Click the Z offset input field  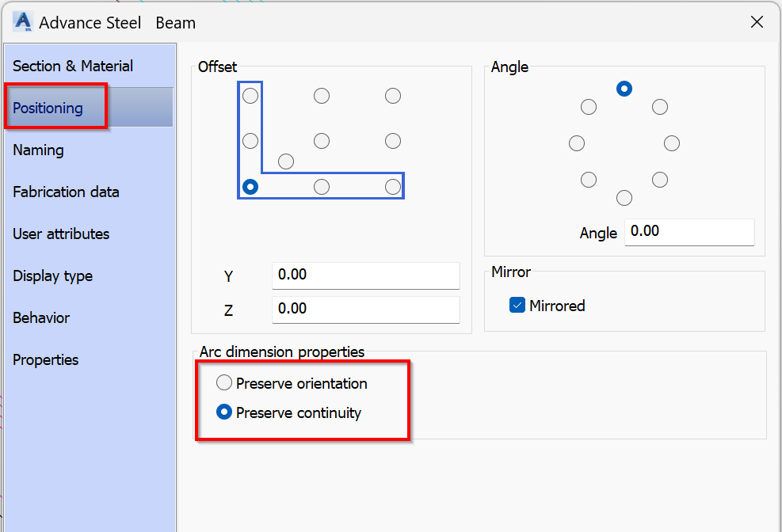click(x=365, y=310)
